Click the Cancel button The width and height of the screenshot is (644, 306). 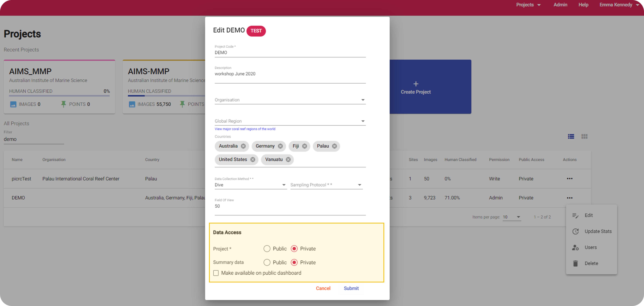click(323, 288)
